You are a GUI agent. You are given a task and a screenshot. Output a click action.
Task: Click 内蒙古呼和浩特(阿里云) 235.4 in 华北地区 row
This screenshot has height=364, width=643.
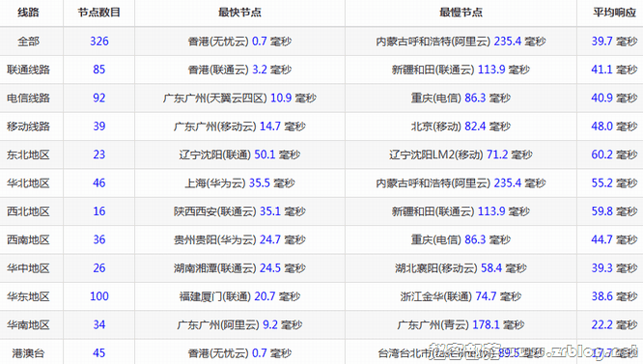[461, 182]
